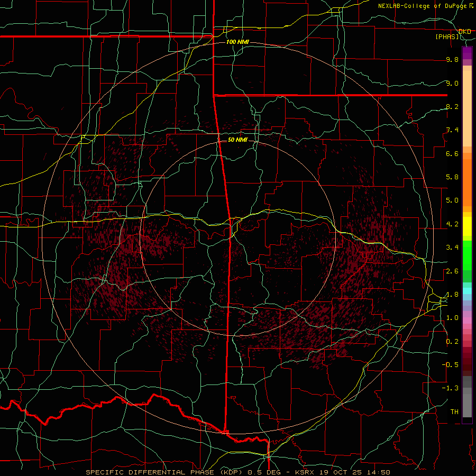
Task: Click the 0.2 color scale value
Action: click(x=452, y=342)
